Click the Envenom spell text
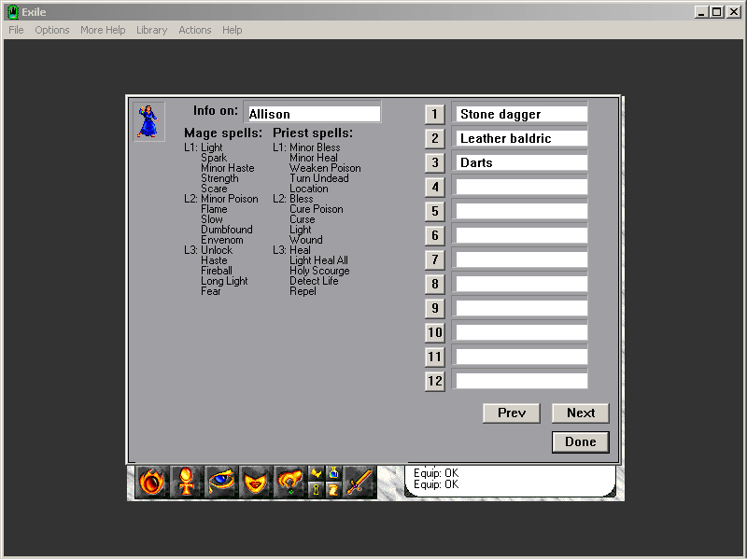Viewport: 747px width, 560px height. tap(222, 240)
